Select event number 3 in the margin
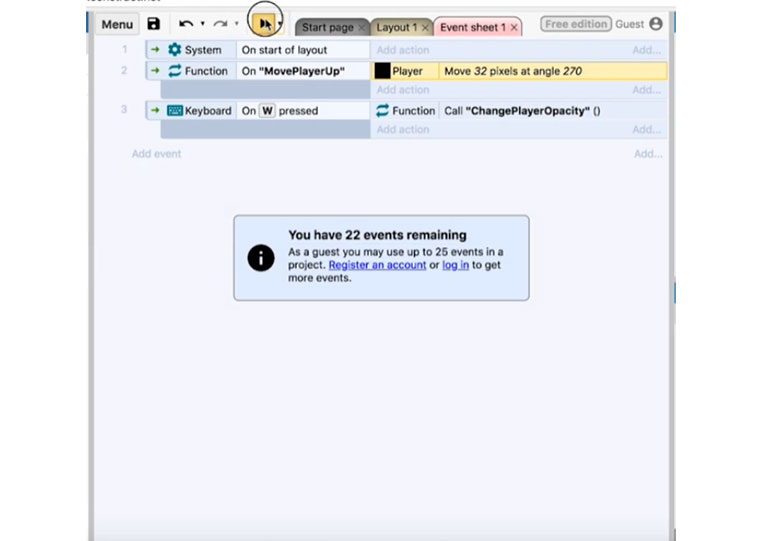Image resolution: width=763 pixels, height=541 pixels. (124, 109)
